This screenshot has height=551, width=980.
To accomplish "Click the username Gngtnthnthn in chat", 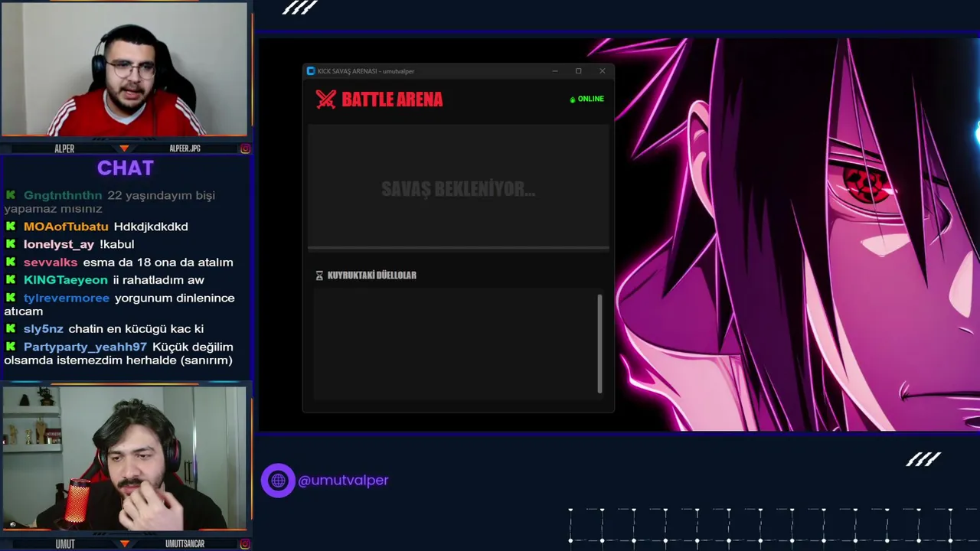I will coord(63,195).
